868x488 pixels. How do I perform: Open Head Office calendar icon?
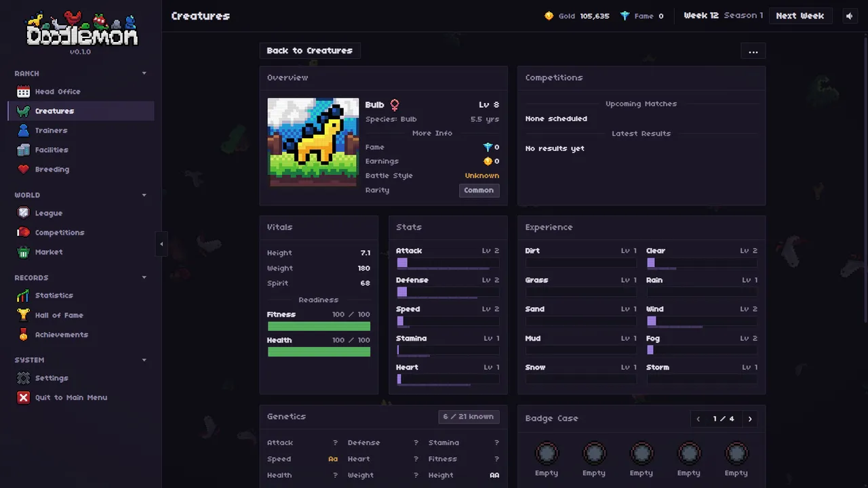[x=24, y=91]
